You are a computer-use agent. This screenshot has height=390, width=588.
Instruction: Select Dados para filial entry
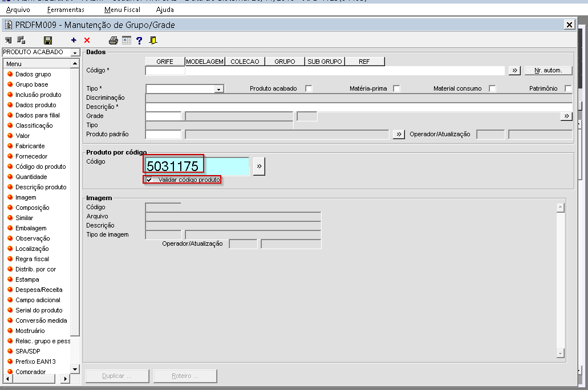pyautogui.click(x=37, y=115)
